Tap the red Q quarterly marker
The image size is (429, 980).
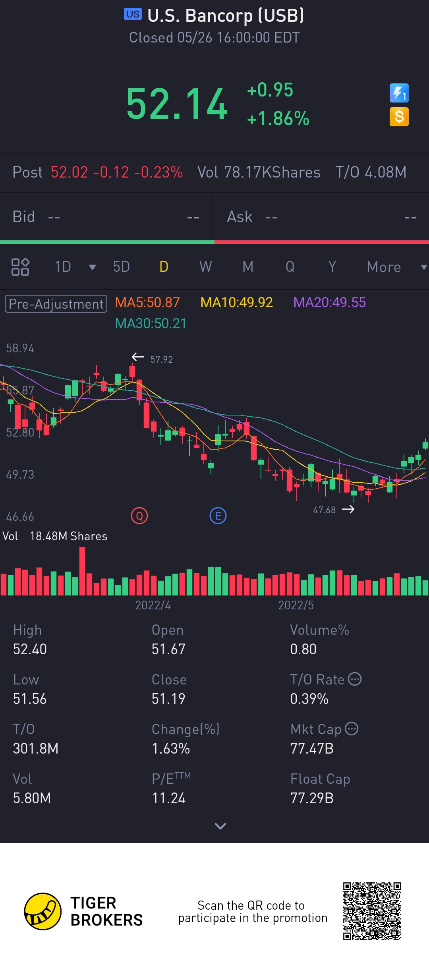coord(139,516)
